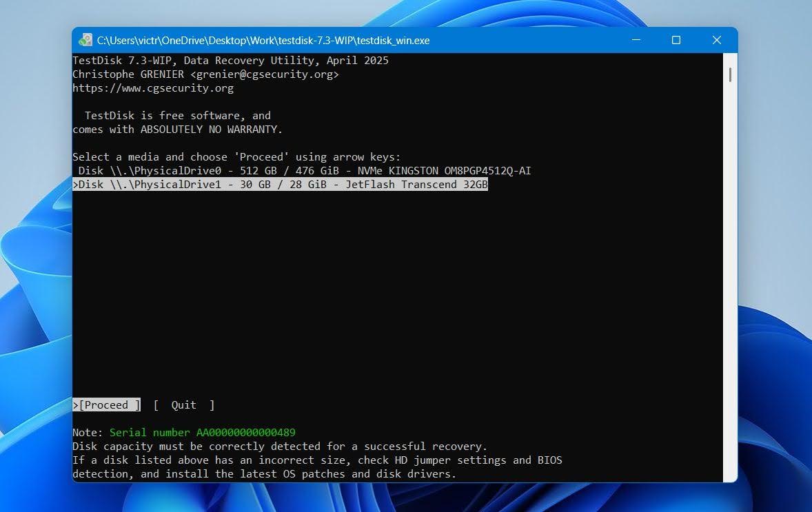Click the 'Select a media and choose' prompt line
This screenshot has width=812, height=512.
pos(236,157)
